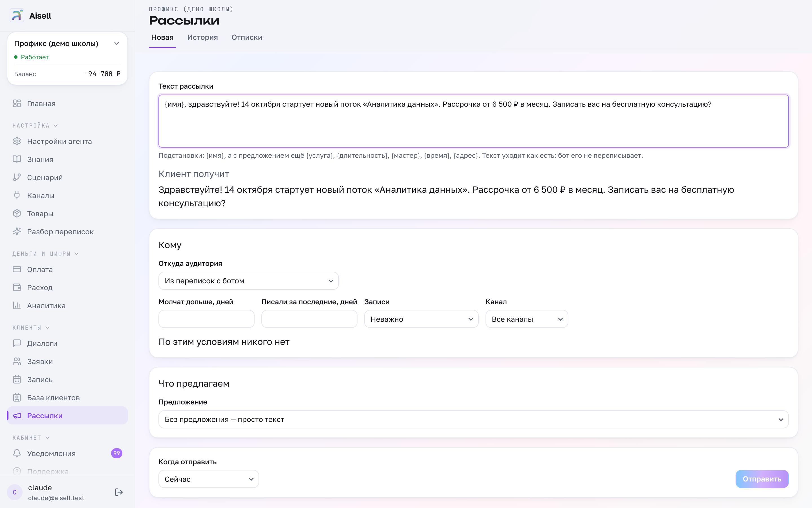The width and height of the screenshot is (812, 508).
Task: Open the Записи dropdown showing Неважно
Action: 421,319
